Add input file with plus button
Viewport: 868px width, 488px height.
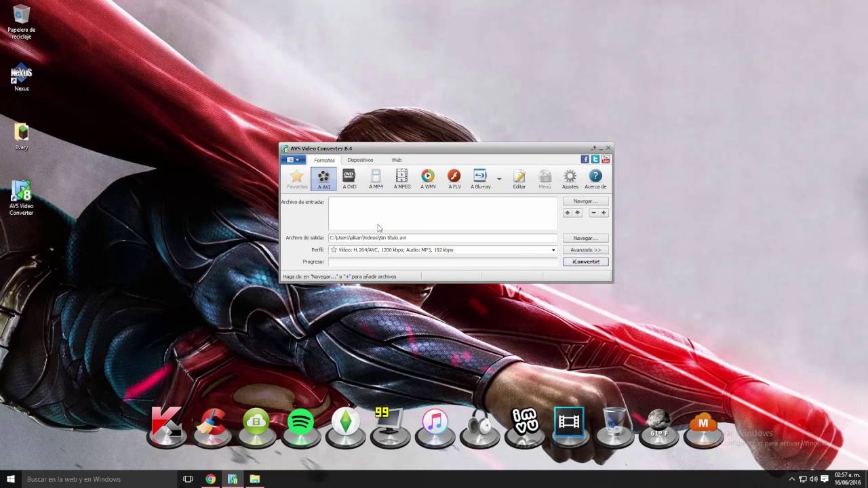click(x=604, y=213)
